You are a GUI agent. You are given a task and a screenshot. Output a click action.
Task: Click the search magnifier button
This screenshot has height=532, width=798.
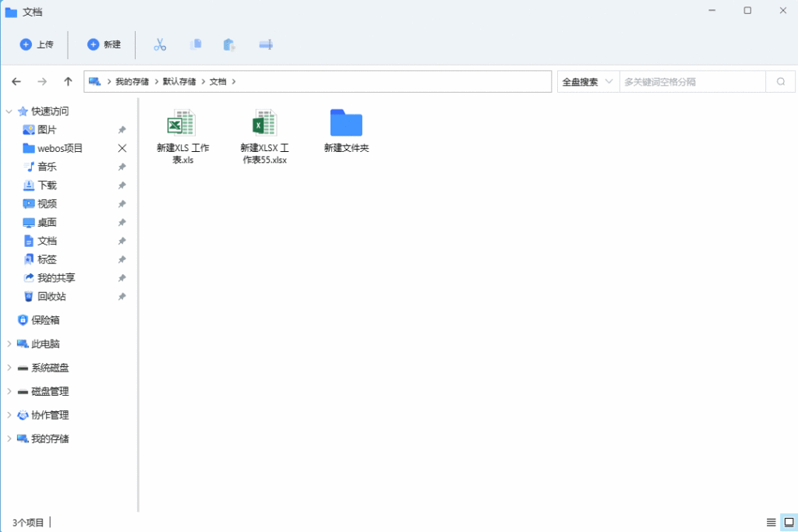(781, 82)
